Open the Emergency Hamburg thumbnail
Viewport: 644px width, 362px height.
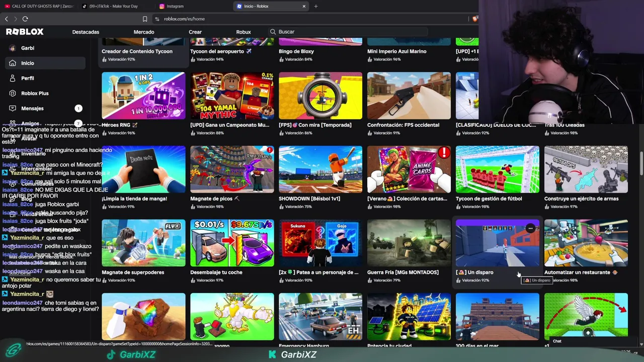(x=320, y=317)
